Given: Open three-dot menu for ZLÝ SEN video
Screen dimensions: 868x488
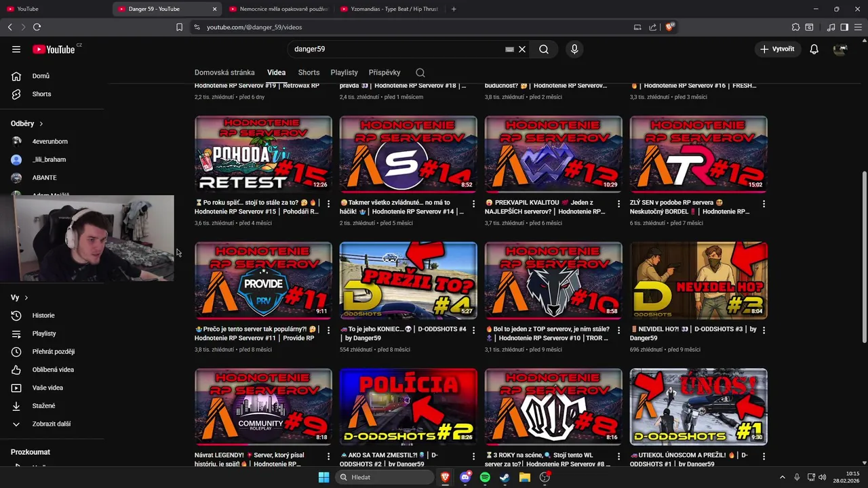Looking at the screenshot, I should click(x=764, y=203).
